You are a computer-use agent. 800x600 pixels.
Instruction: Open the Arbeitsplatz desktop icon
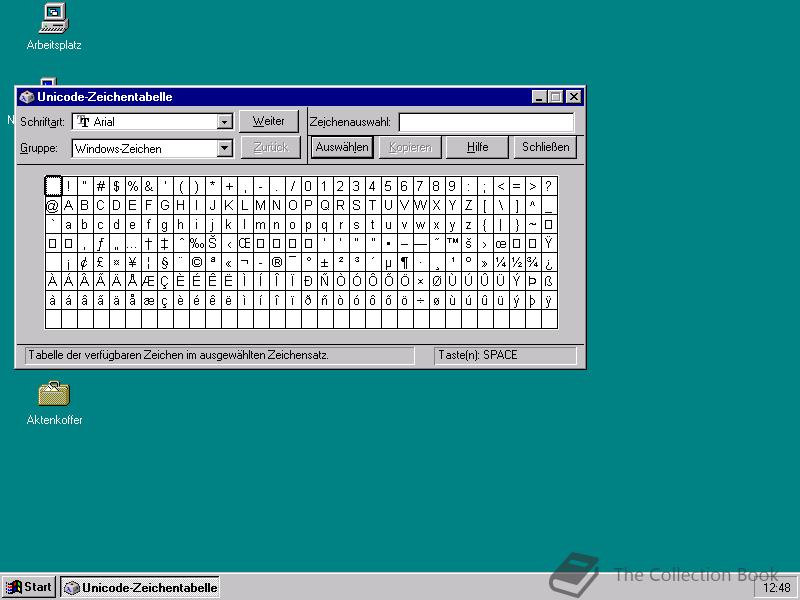[x=54, y=27]
